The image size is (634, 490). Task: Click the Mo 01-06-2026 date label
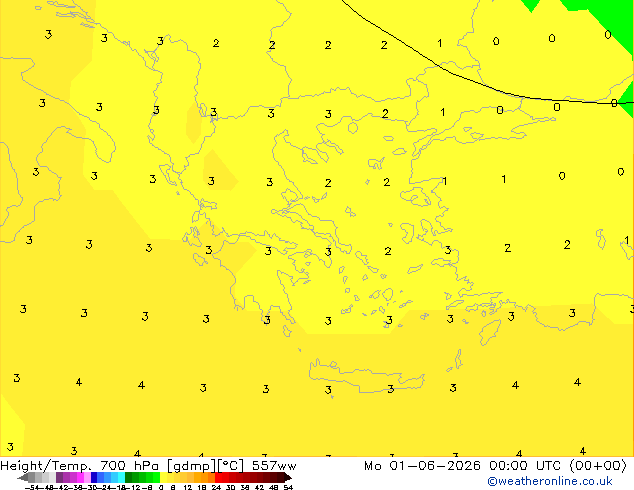pyautogui.click(x=422, y=466)
